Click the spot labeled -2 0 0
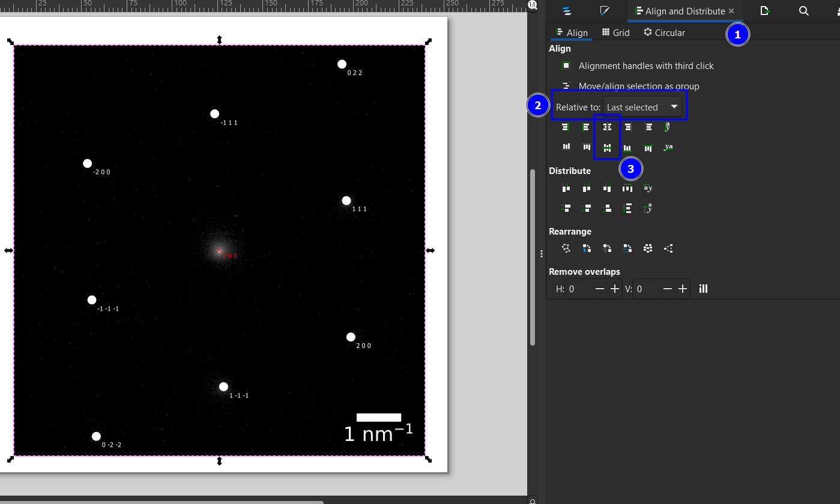This screenshot has width=840, height=504. tap(87, 163)
